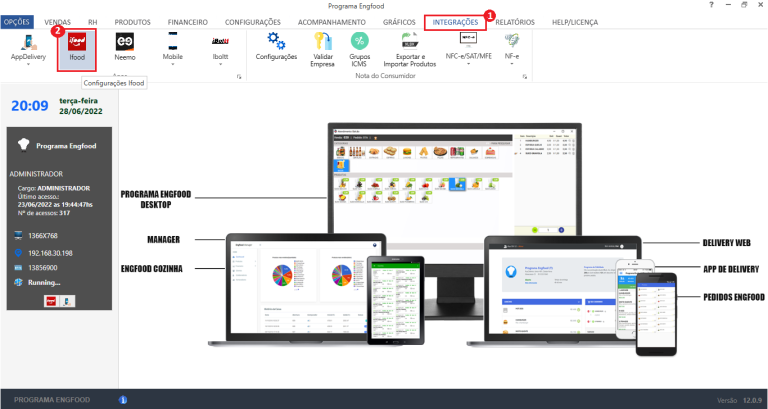Click the APP DE DELIVERY label
The image size is (768, 409).
click(x=731, y=269)
